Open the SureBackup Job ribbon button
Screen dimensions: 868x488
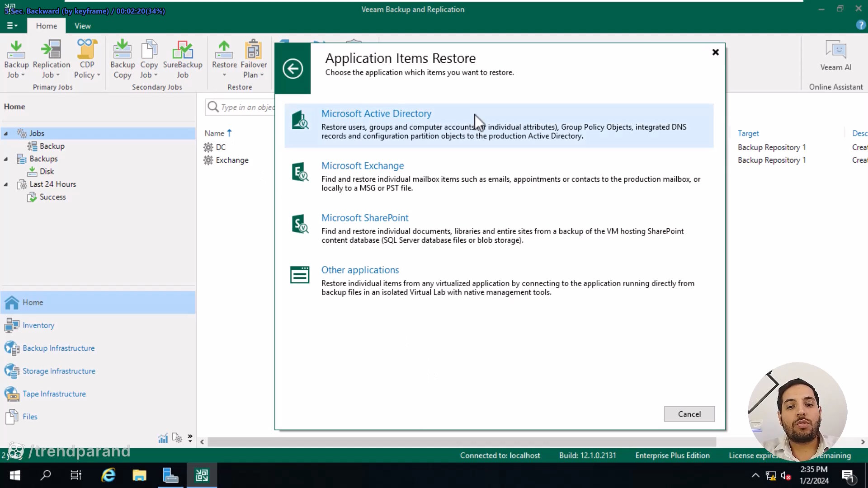pyautogui.click(x=183, y=59)
